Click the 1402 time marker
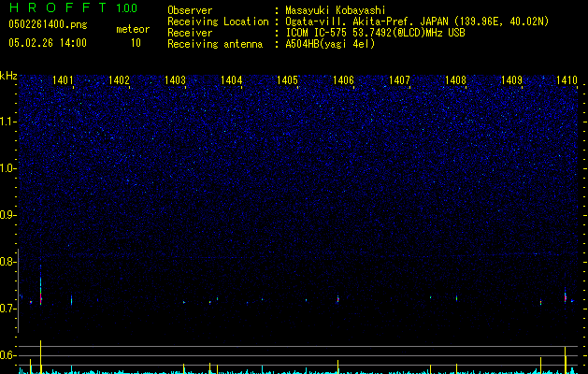Image resolution: width=588 pixels, height=374 pixels. click(119, 80)
